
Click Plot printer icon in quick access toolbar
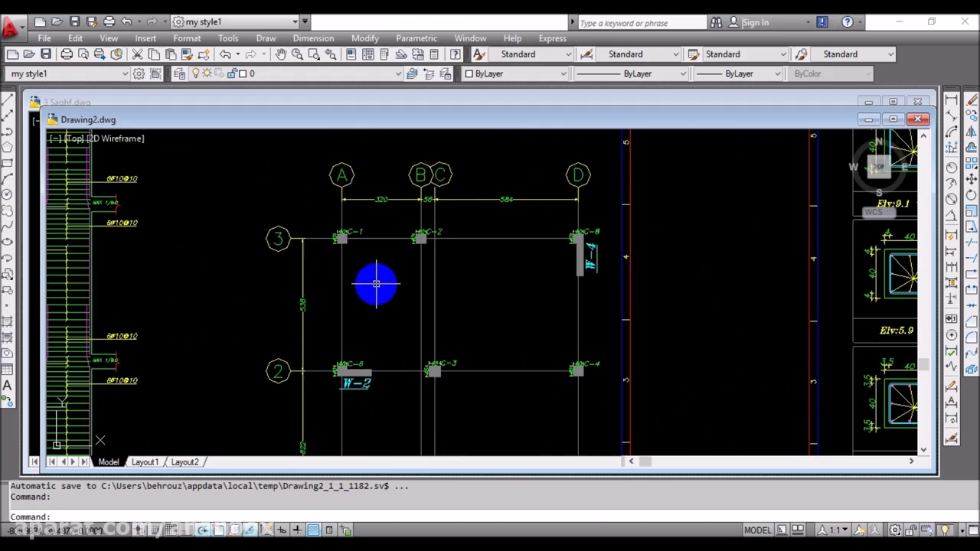click(109, 21)
